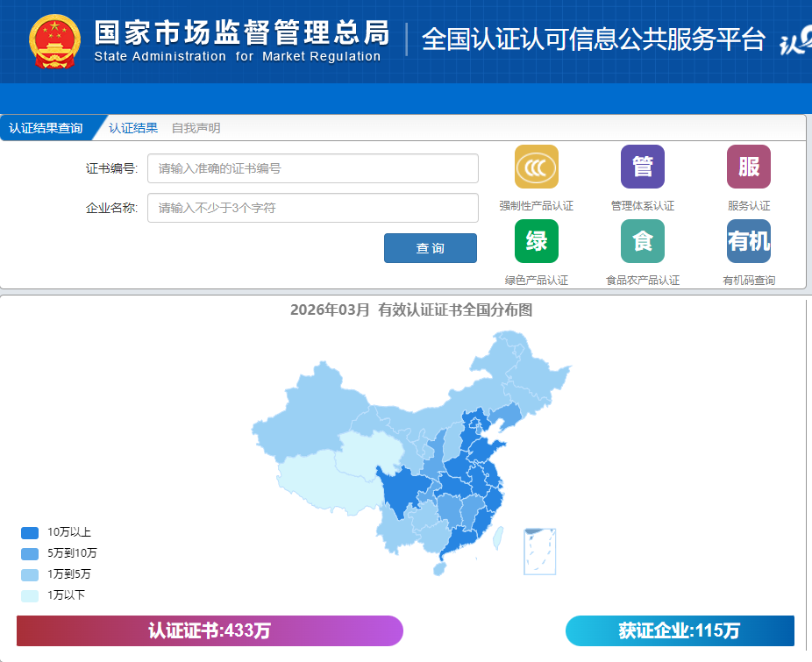The height and width of the screenshot is (662, 812).
Task: Click the 获证企业:115万 banner
Action: [x=680, y=631]
